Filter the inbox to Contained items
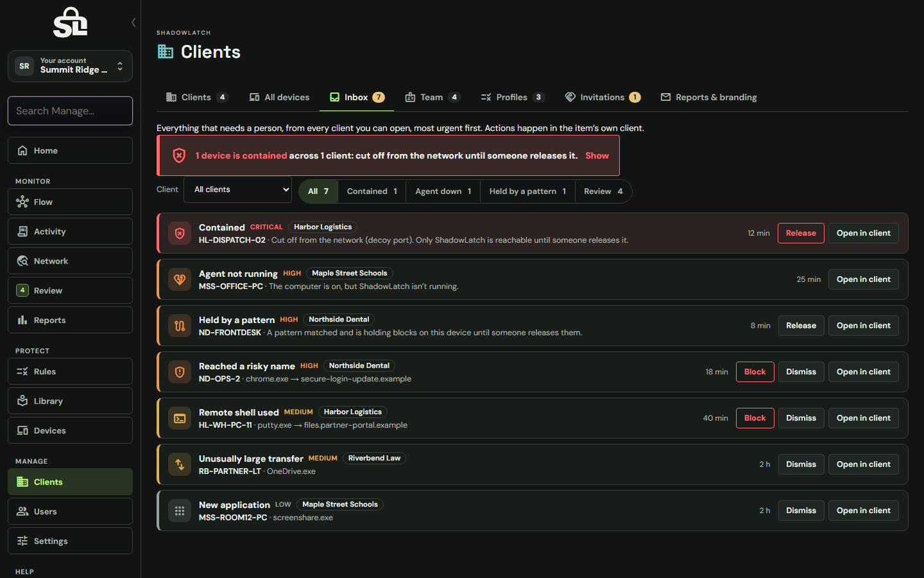Screen dimensions: 924x578 coord(372,191)
